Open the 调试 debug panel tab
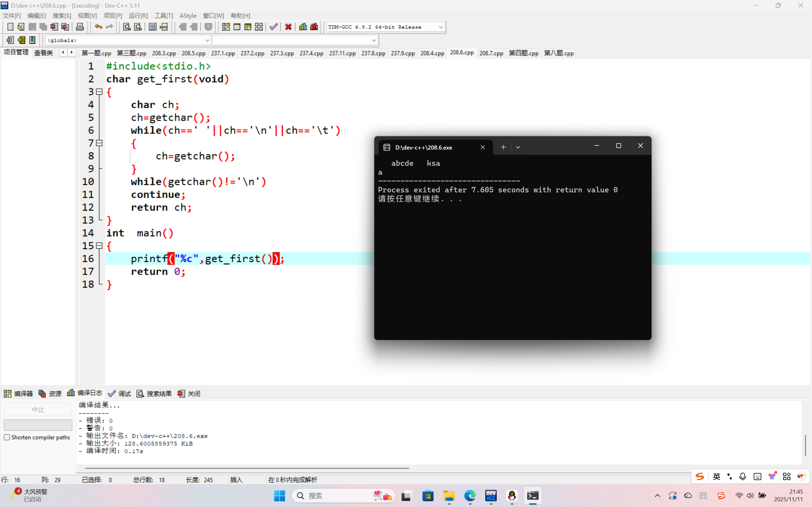The image size is (812, 507). (120, 394)
